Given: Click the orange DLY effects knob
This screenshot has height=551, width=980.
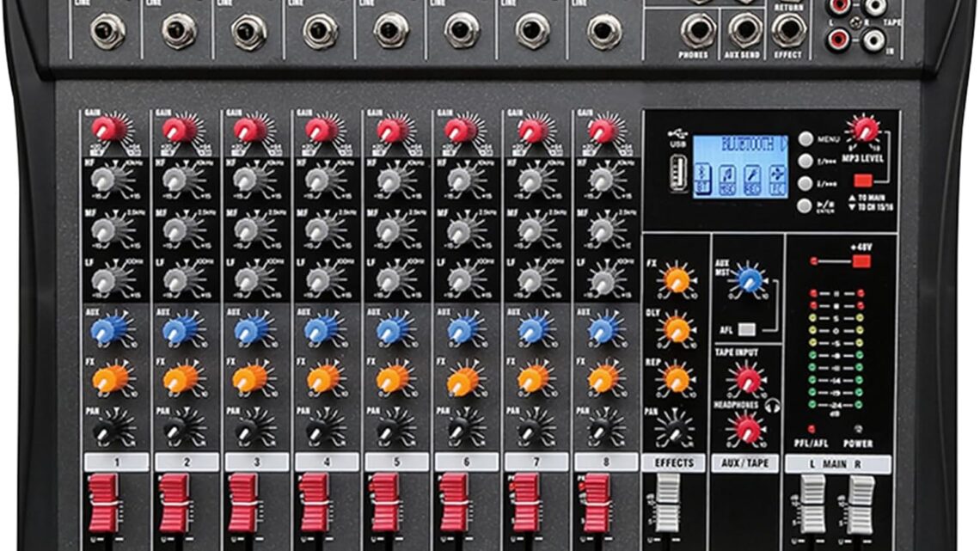Looking at the screenshot, I should [x=677, y=329].
